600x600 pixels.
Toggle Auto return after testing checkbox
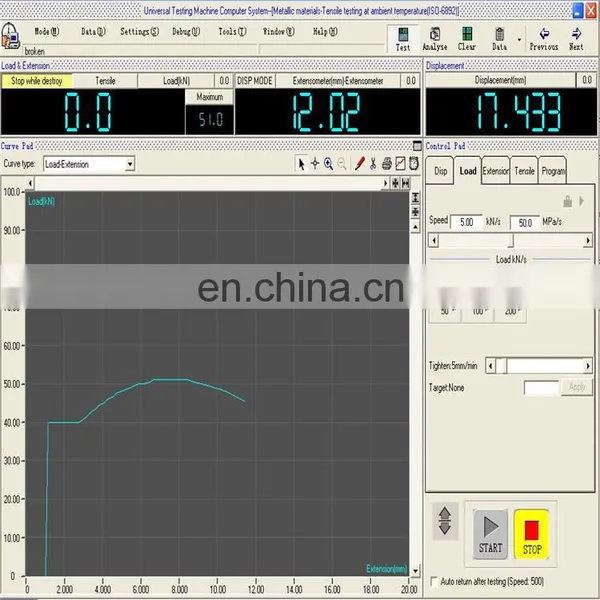(434, 582)
